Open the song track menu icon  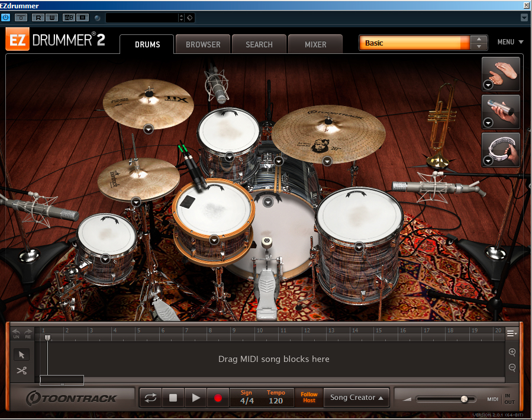pyautogui.click(x=511, y=334)
